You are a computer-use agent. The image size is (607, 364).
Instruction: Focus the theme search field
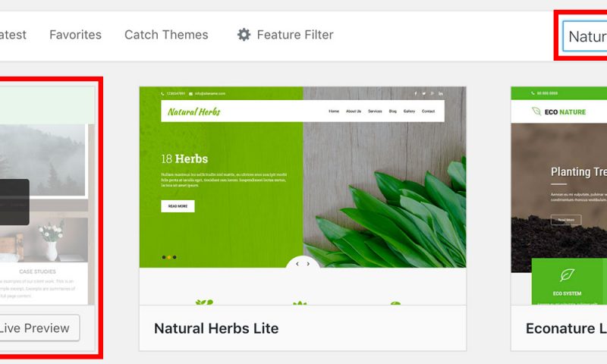click(x=584, y=36)
